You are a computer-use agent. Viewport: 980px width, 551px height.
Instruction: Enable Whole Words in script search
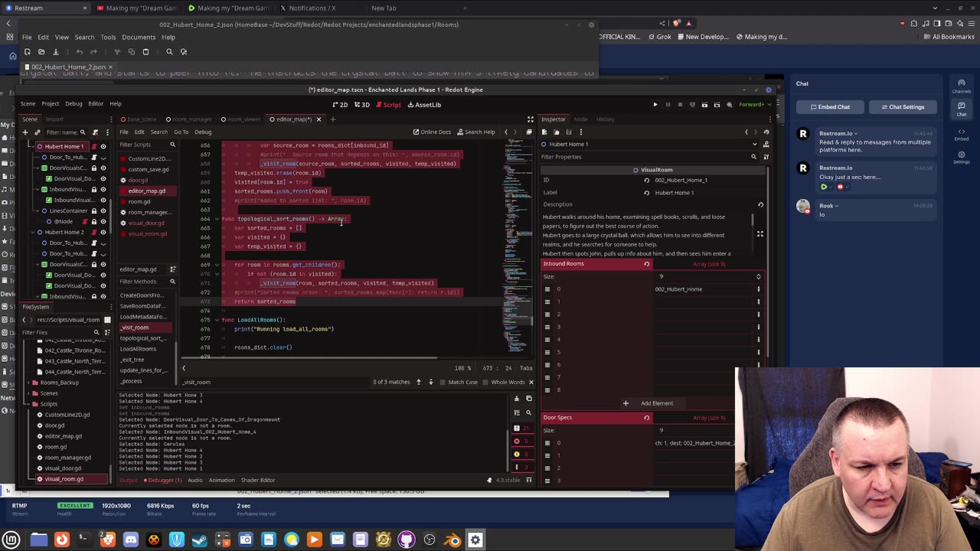505,382
